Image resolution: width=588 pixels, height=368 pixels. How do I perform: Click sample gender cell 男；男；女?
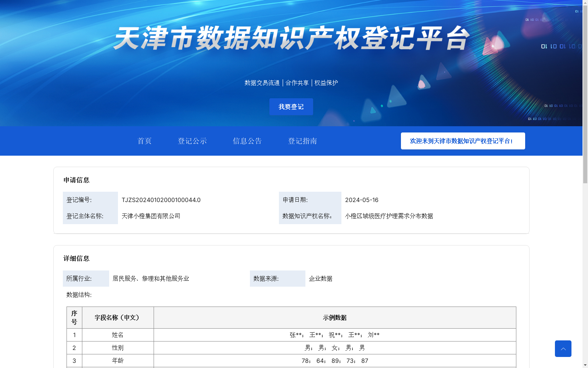[335, 348]
